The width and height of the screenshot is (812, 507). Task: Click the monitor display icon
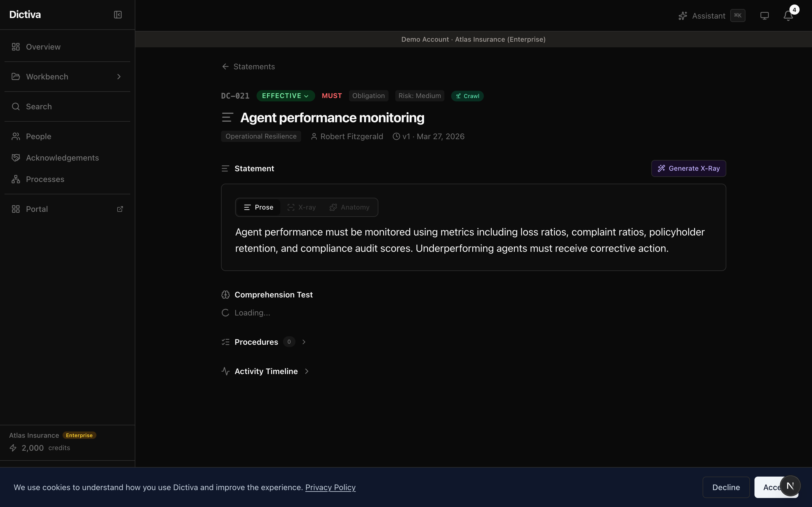(x=764, y=16)
